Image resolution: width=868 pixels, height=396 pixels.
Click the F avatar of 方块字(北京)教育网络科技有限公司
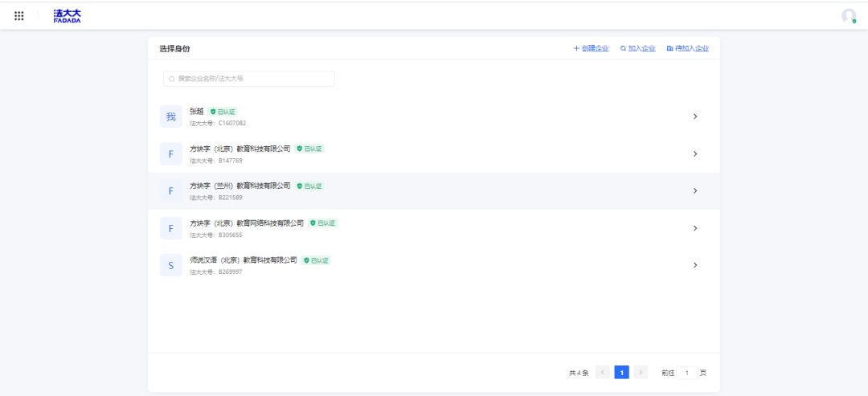pyautogui.click(x=170, y=228)
